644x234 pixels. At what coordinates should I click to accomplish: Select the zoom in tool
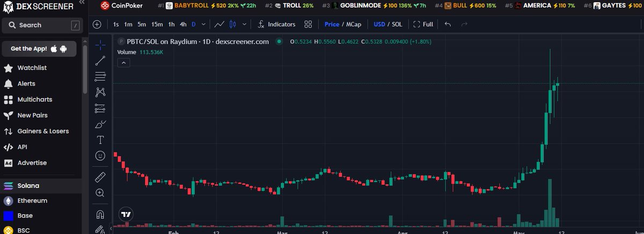click(x=100, y=192)
